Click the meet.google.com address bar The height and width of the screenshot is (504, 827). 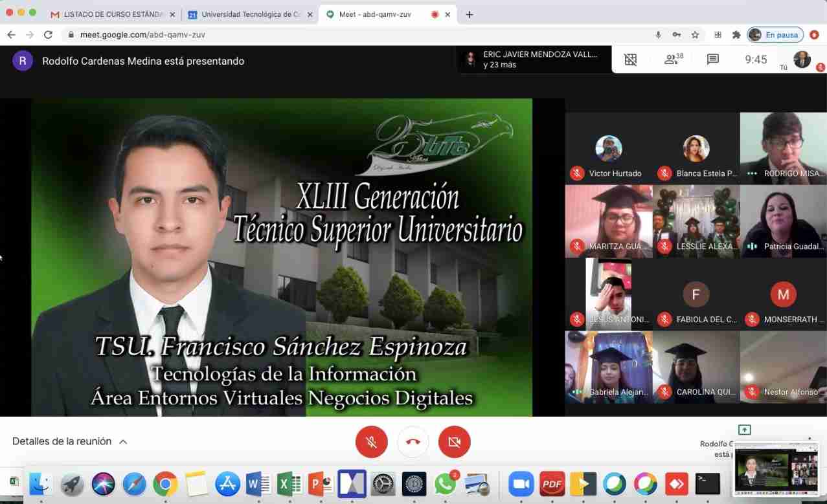(x=324, y=34)
